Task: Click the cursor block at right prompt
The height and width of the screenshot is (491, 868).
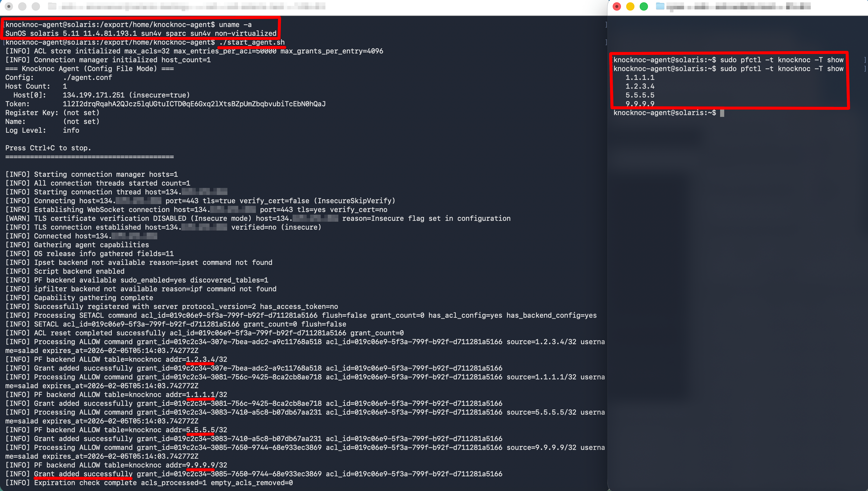Action: point(722,113)
